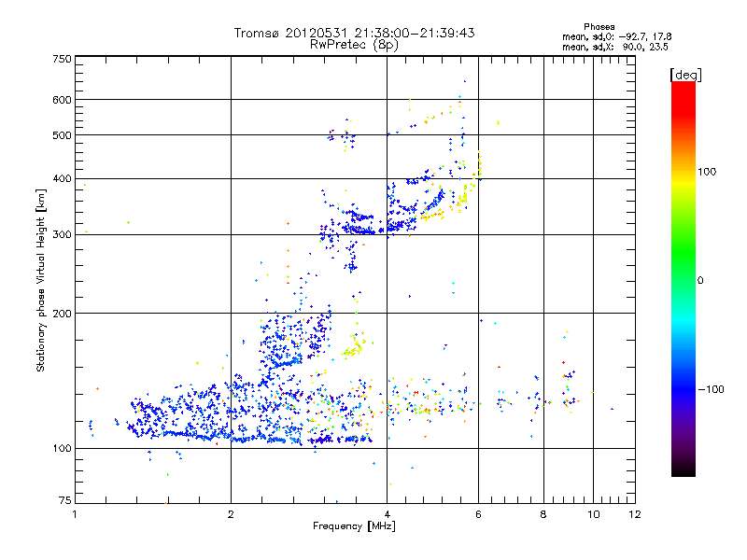747x560 pixels.
Task: Click the "Phases" heading at top right
Action: point(599,27)
